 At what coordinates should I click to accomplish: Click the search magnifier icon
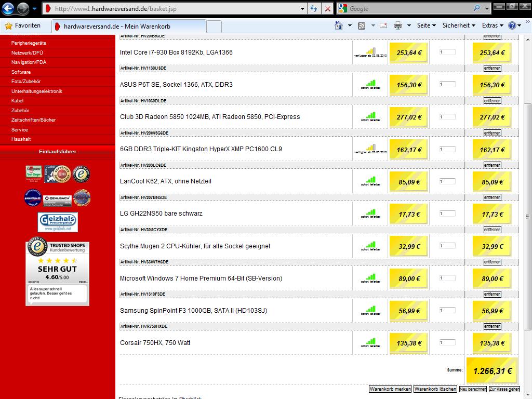click(x=477, y=8)
